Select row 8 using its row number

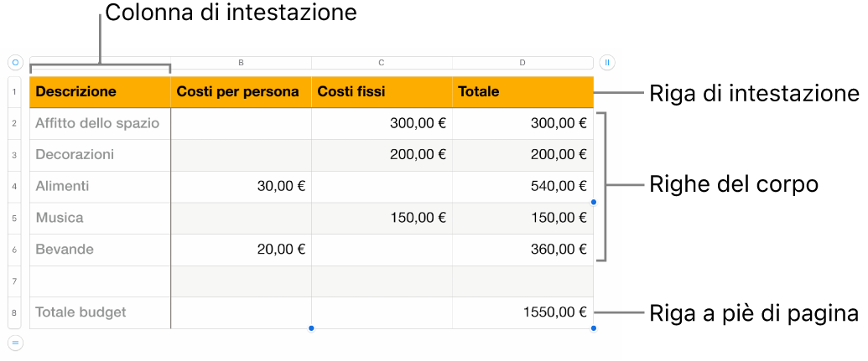pyautogui.click(x=15, y=312)
